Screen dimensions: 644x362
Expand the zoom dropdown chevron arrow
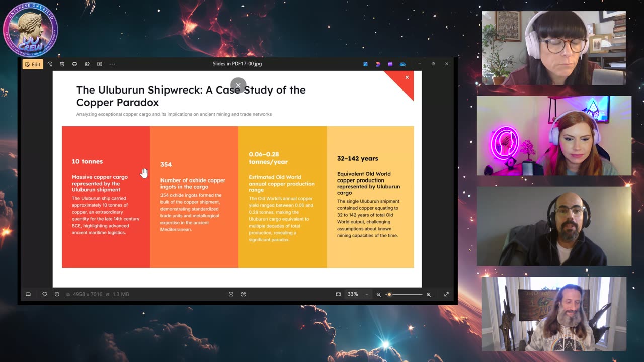coord(367,294)
